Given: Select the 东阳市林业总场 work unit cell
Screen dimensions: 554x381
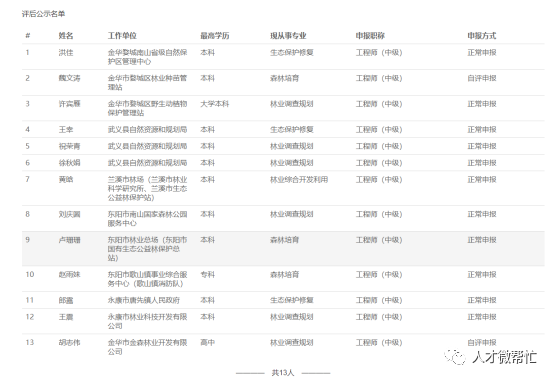Looking at the screenshot, I should tap(147, 249).
